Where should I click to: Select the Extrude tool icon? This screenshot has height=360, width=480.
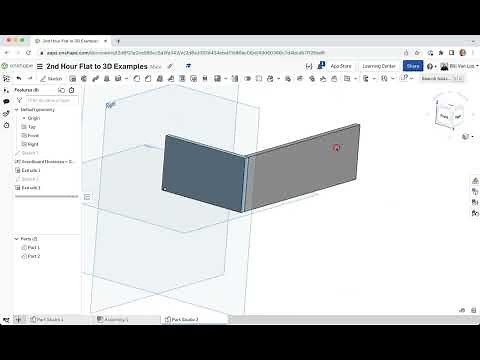[73, 79]
